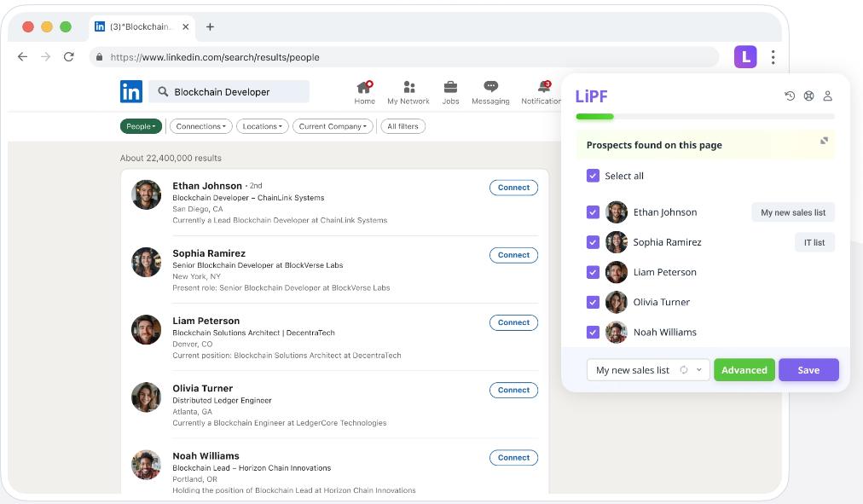
Task: Connect with Sophia Ramirez
Action: pyautogui.click(x=513, y=255)
